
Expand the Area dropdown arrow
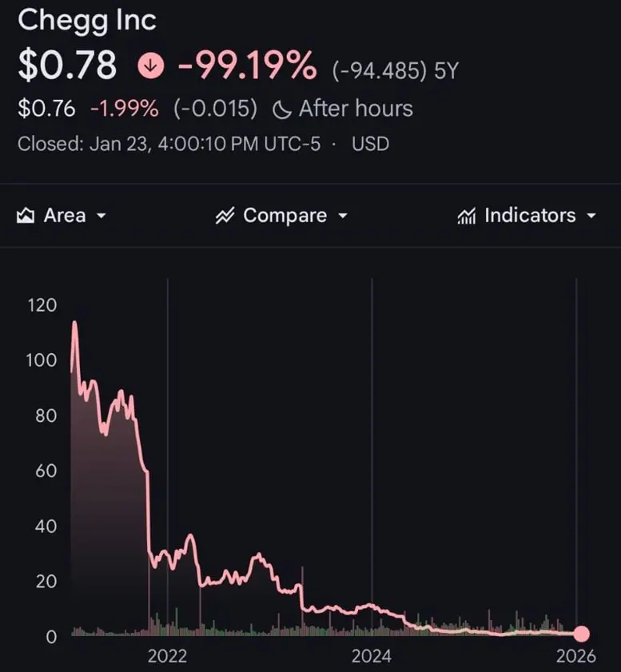pyautogui.click(x=102, y=216)
